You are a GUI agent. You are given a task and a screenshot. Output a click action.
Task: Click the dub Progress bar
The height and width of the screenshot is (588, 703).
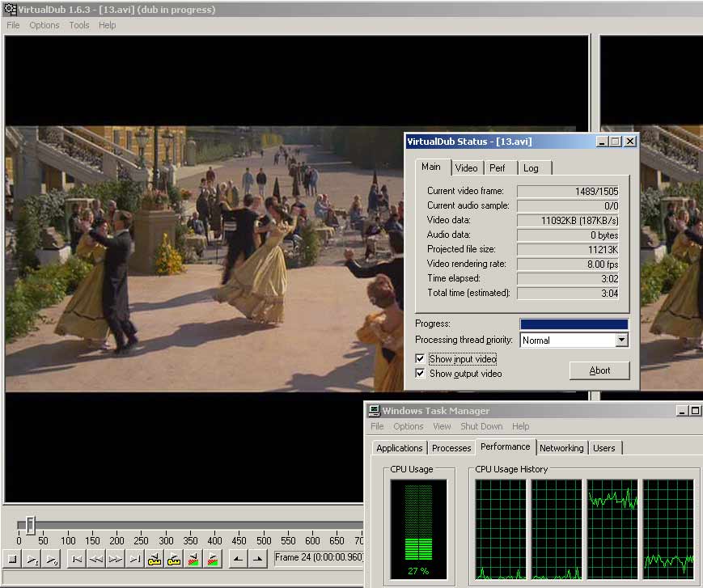574,324
